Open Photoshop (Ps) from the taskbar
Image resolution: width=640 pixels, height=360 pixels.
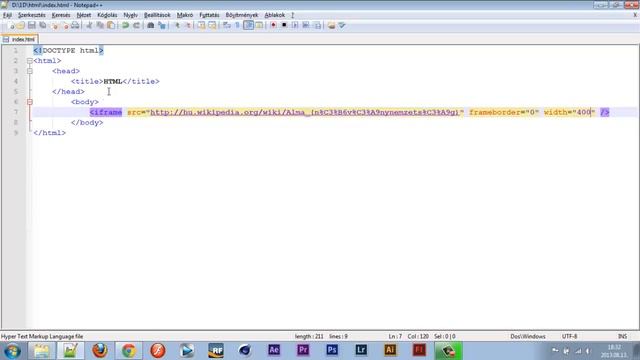332,350
